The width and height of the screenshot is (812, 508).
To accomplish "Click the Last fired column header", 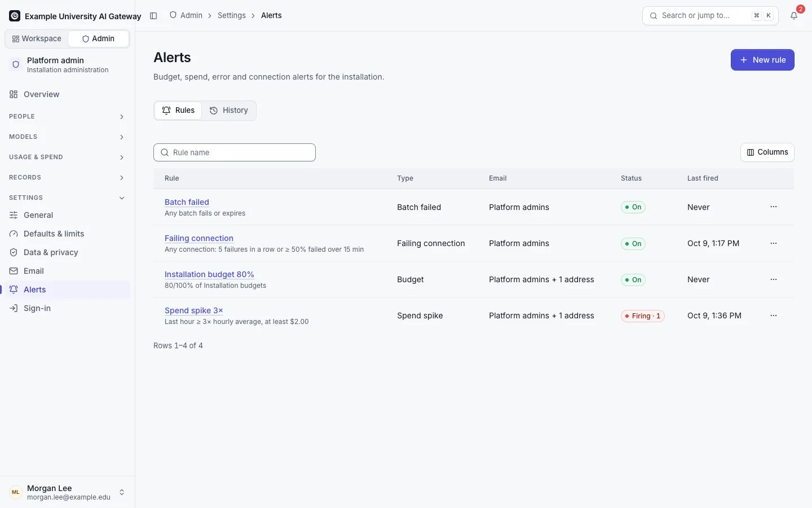I will (x=703, y=178).
